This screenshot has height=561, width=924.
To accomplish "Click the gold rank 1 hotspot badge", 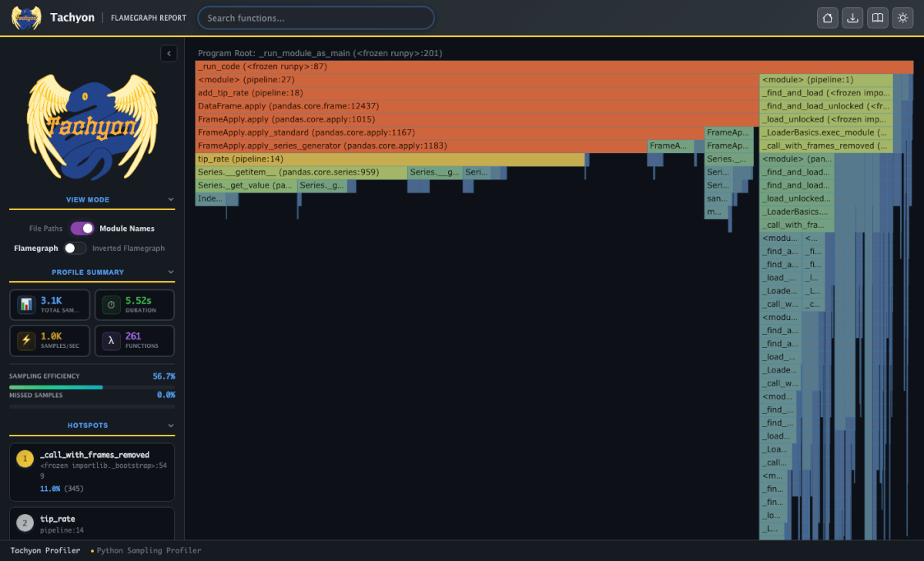I will [25, 459].
